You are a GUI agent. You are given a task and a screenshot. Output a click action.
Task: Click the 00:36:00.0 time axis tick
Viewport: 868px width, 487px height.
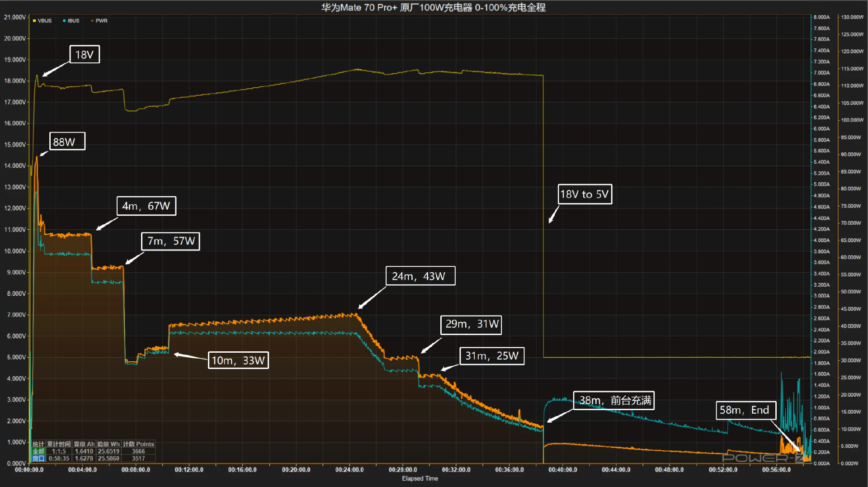point(509,470)
